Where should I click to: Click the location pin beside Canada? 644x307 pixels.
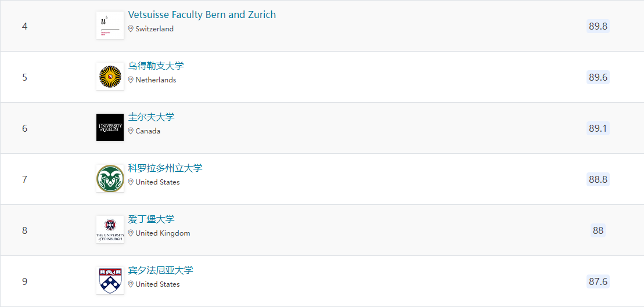pos(131,131)
